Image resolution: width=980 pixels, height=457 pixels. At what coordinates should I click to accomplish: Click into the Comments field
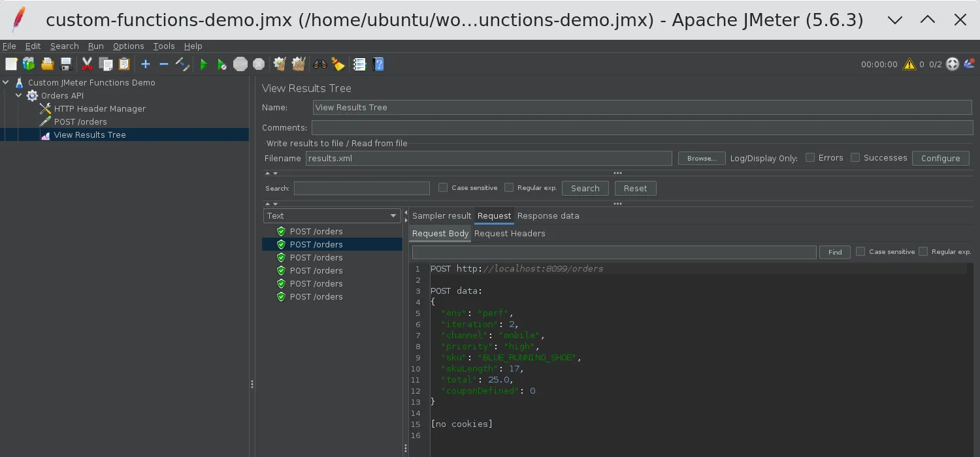(x=642, y=127)
